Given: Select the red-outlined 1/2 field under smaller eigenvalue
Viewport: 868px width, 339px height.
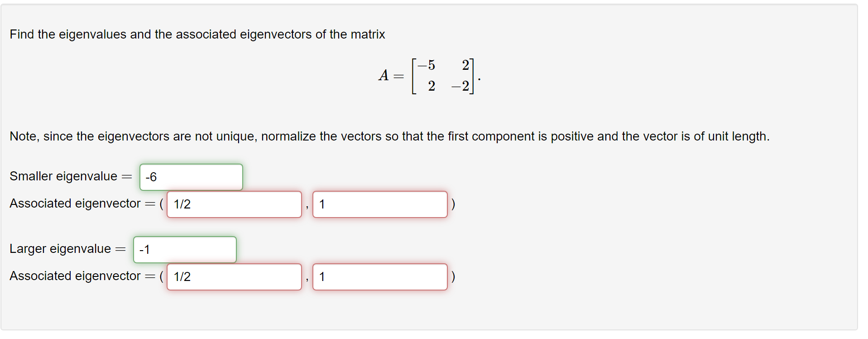Looking at the screenshot, I should pos(233,204).
